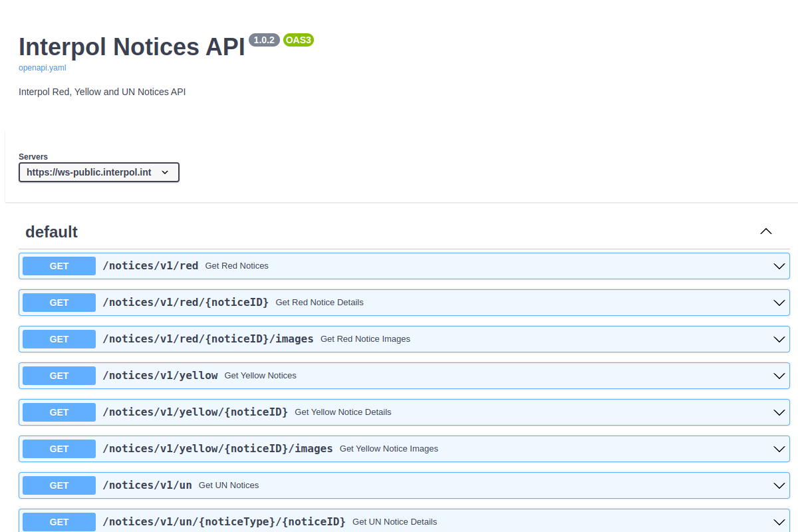798x532 pixels.
Task: Click the GET badge for /notices/v1/yellow
Action: pyautogui.click(x=59, y=376)
